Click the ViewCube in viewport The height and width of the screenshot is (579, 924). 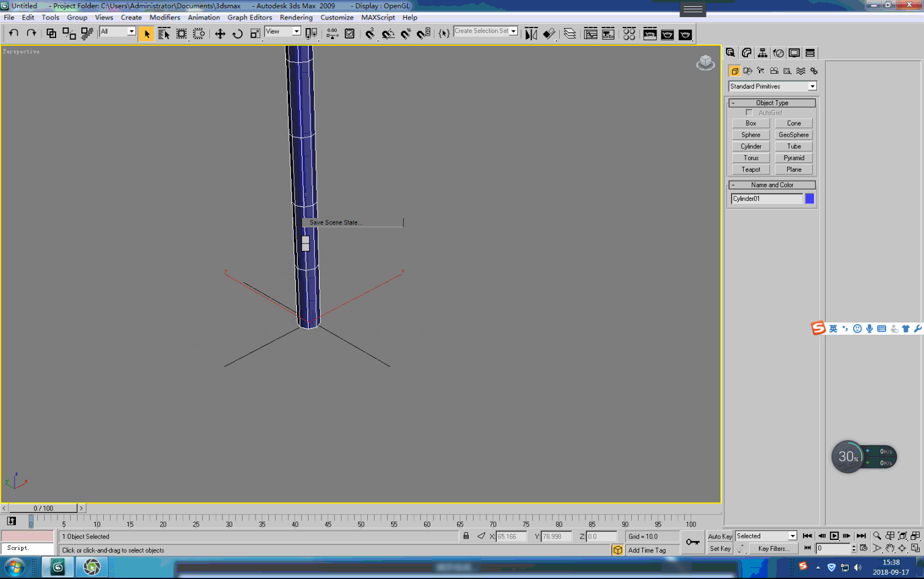click(705, 62)
